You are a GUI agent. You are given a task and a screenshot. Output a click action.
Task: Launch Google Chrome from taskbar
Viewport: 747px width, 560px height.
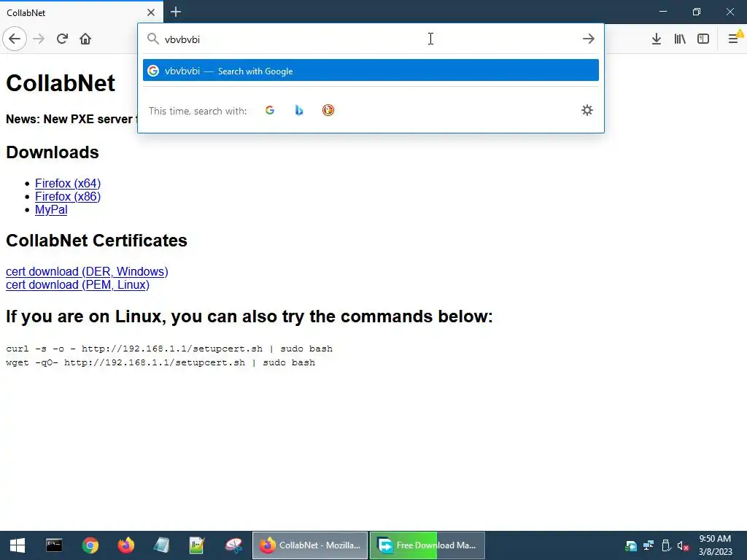[90, 545]
